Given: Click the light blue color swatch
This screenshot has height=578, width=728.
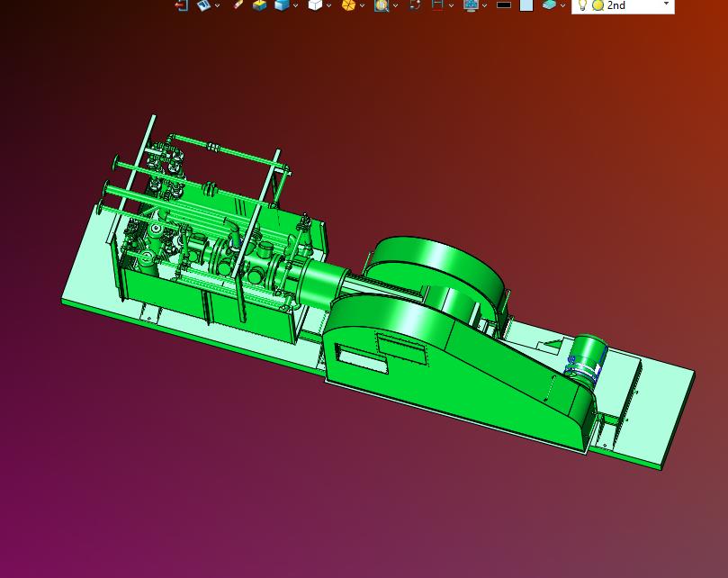Looking at the screenshot, I should pyautogui.click(x=526, y=5).
